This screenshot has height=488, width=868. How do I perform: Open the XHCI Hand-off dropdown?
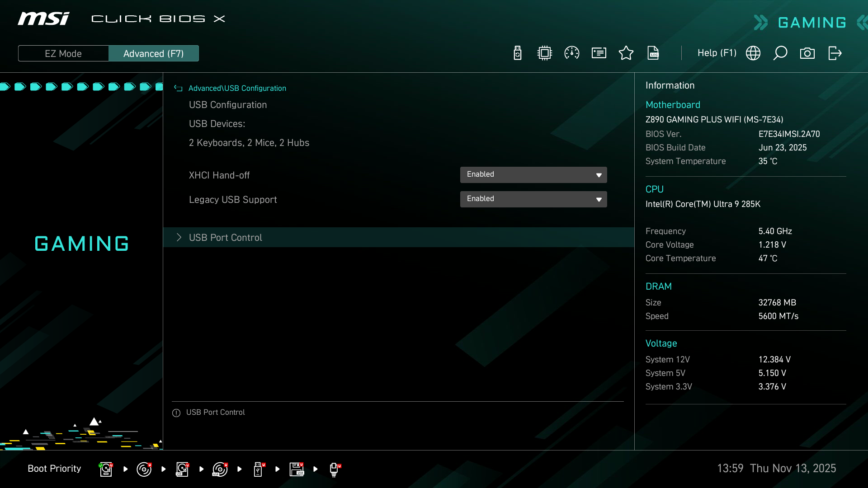point(533,175)
